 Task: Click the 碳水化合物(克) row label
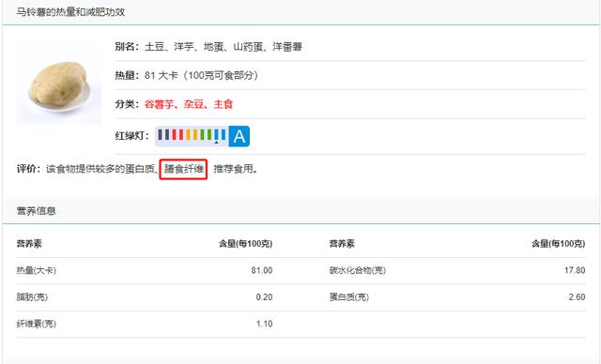point(357,270)
